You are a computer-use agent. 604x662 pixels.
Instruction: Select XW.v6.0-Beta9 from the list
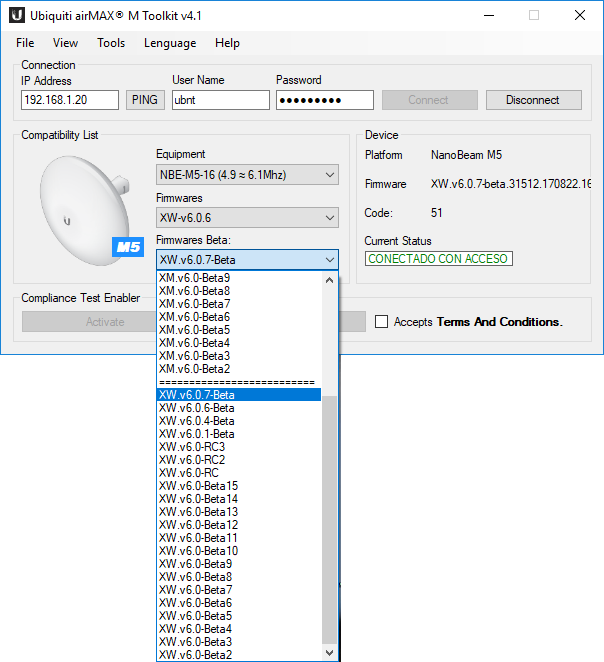click(239, 564)
